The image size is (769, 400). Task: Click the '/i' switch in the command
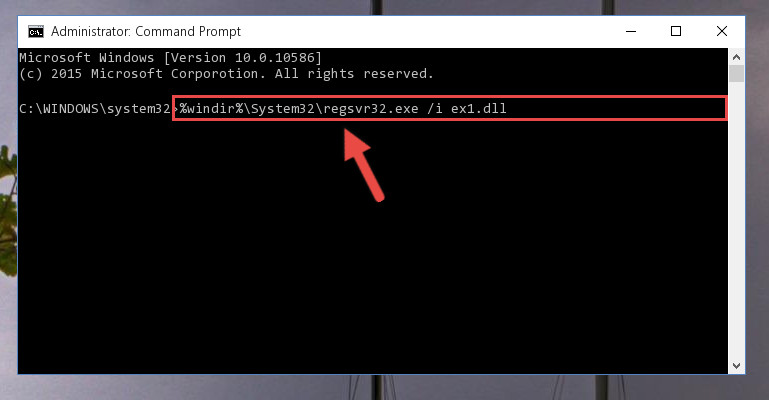(x=435, y=108)
